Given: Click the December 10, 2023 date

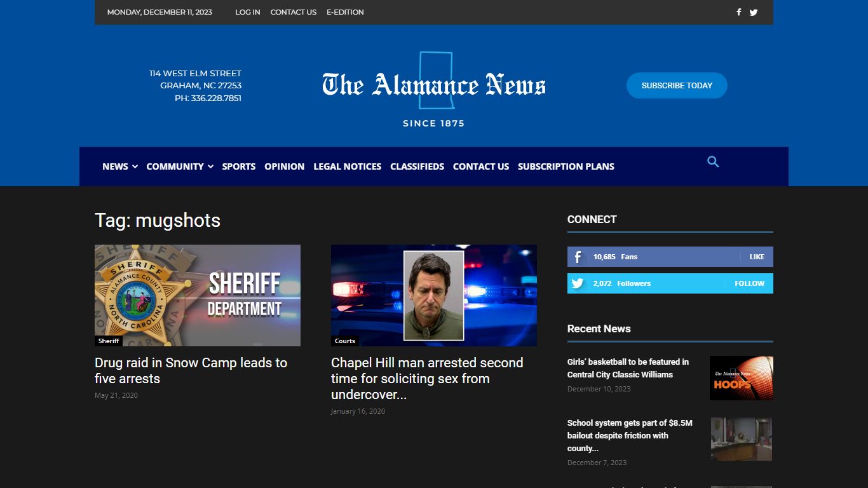Looking at the screenshot, I should pyautogui.click(x=599, y=389).
